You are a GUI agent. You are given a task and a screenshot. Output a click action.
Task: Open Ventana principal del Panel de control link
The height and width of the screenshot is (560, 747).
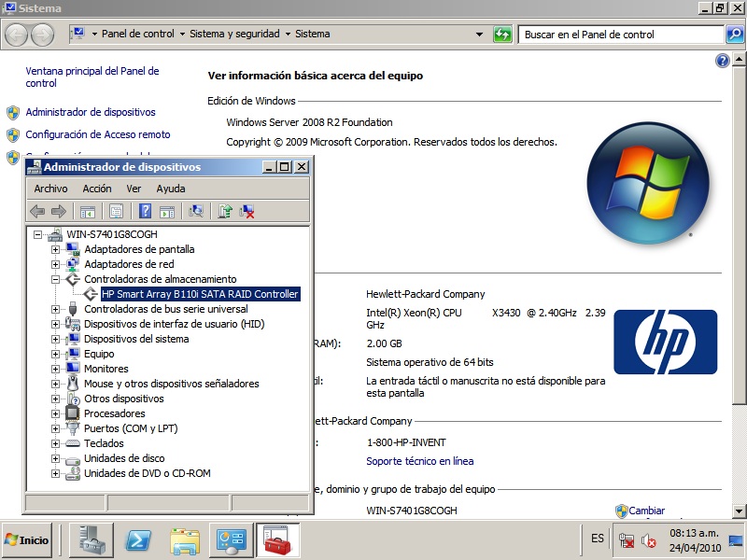point(92,77)
